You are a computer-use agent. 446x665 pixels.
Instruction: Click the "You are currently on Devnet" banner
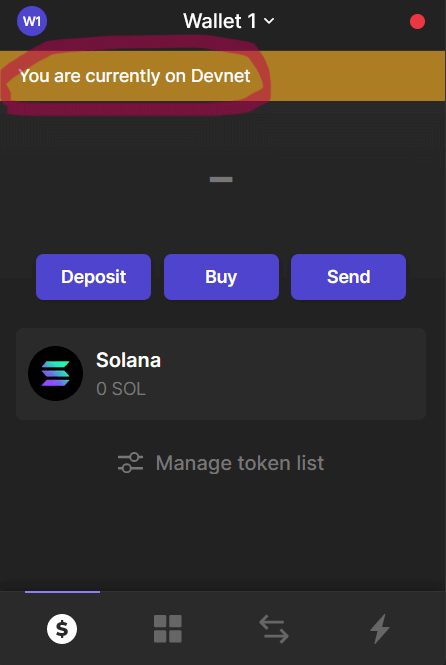click(223, 76)
